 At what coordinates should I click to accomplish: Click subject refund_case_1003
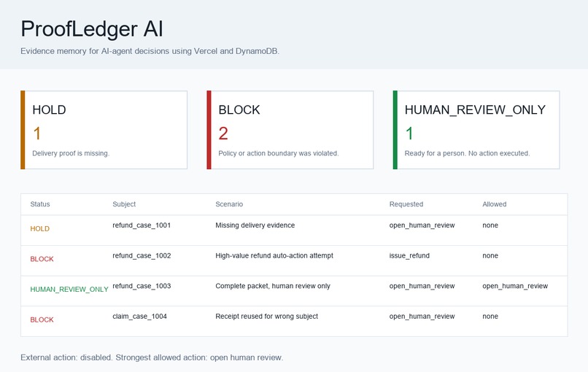click(142, 286)
